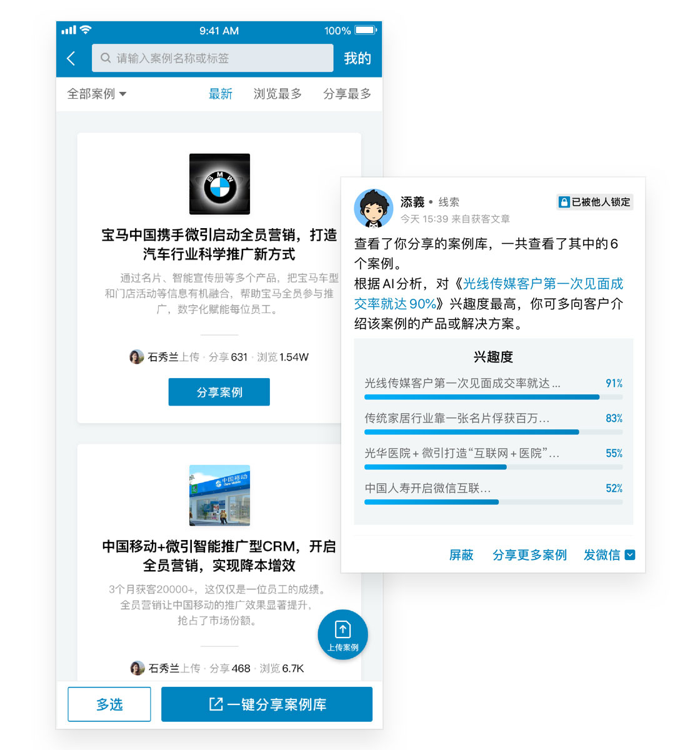The width and height of the screenshot is (700, 750).
Task: Click the 55% interest progress bar
Action: click(x=493, y=467)
